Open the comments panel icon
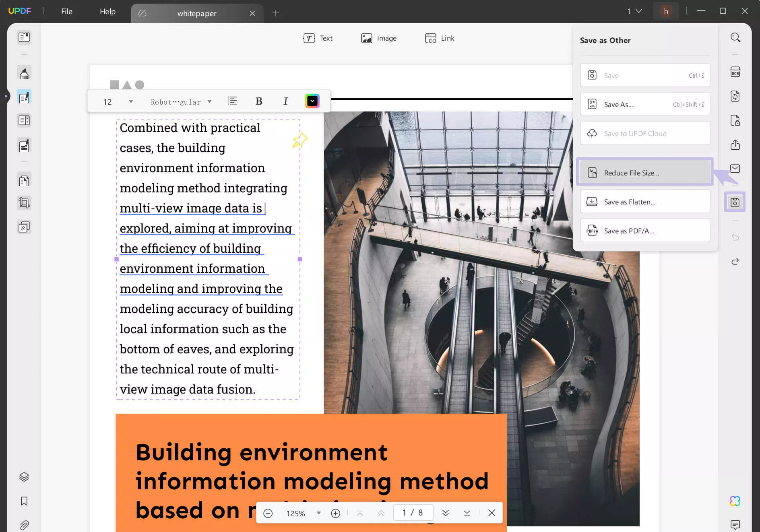The height and width of the screenshot is (532, 760). (735, 525)
